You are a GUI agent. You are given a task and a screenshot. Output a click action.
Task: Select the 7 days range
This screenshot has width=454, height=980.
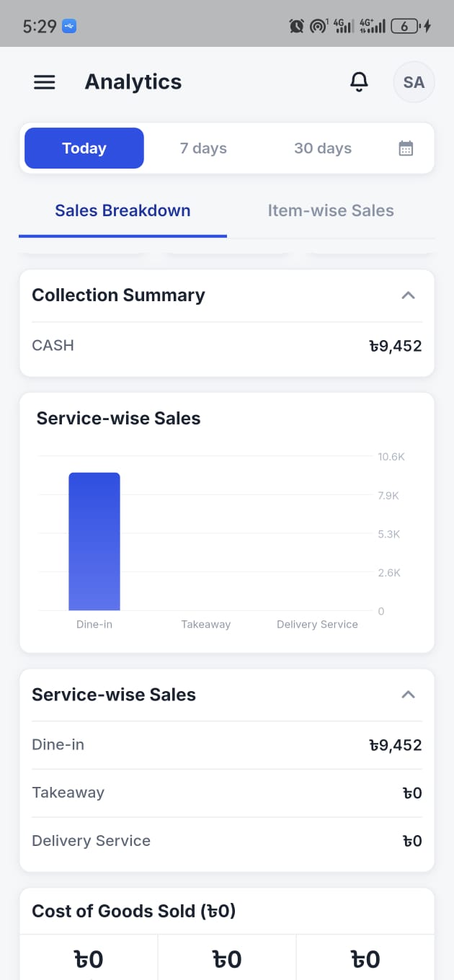(x=203, y=148)
